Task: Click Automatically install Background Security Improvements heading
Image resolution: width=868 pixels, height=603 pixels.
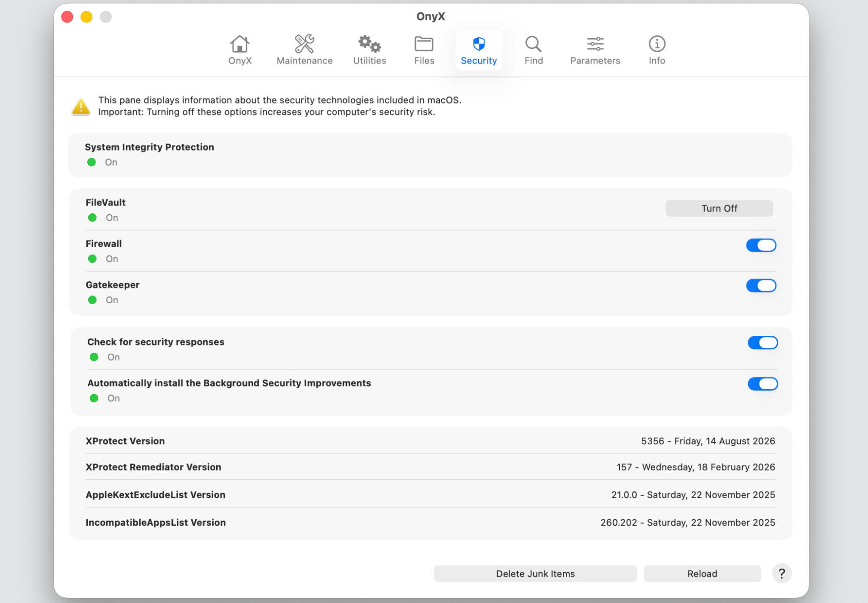Action: [x=229, y=383]
